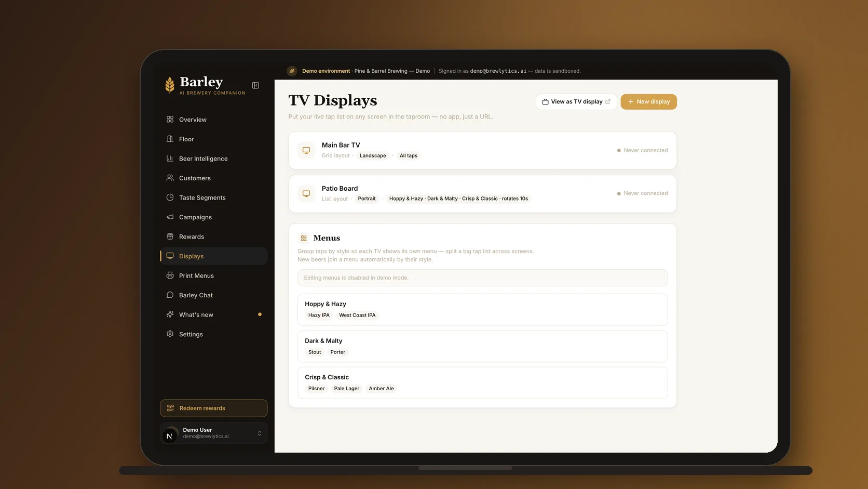Click the Amber Ale chip

[381, 388]
